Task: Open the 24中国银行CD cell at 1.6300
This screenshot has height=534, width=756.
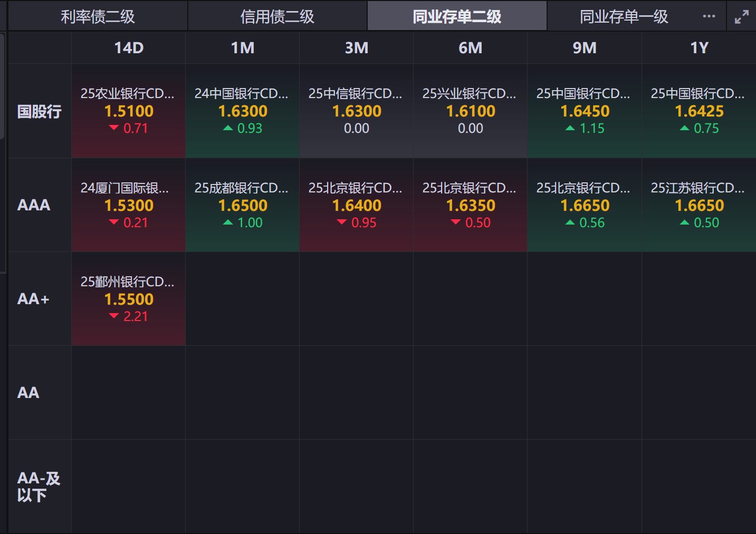Action: (243, 111)
